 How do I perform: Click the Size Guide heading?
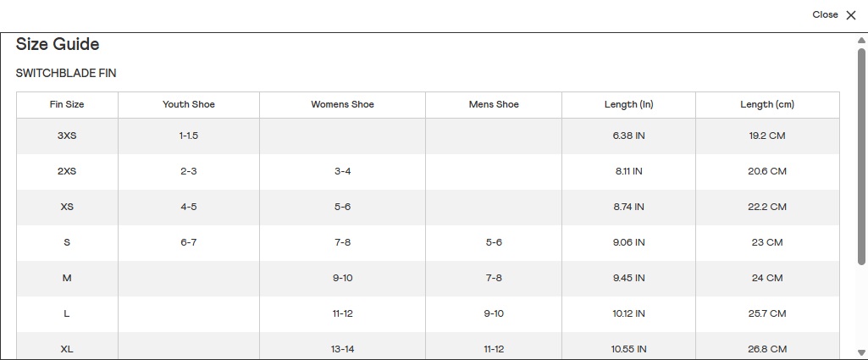tap(58, 45)
